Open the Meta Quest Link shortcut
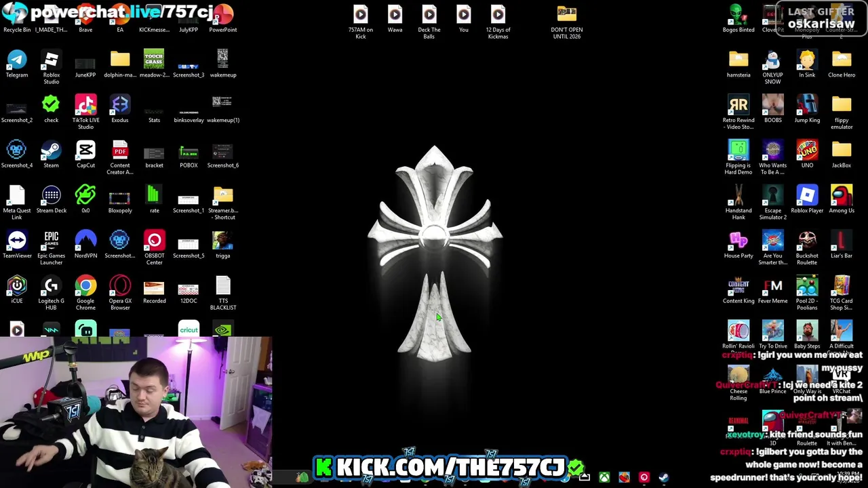 pyautogui.click(x=17, y=202)
